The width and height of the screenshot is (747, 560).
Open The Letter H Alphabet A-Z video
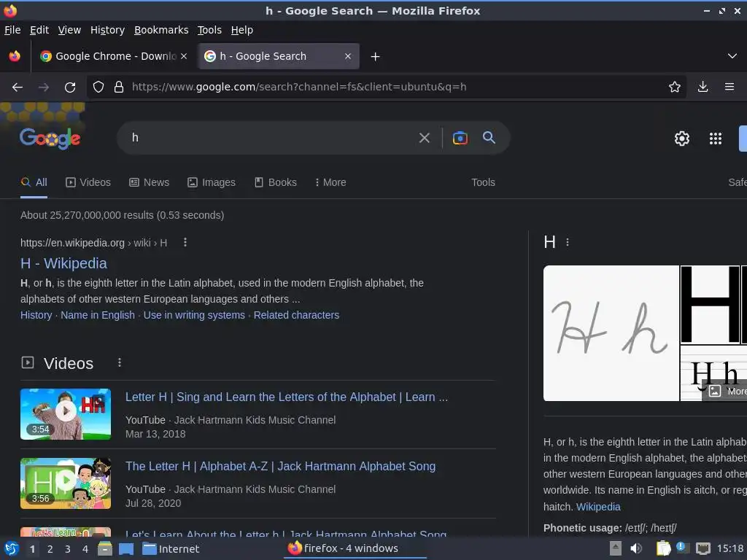click(281, 466)
